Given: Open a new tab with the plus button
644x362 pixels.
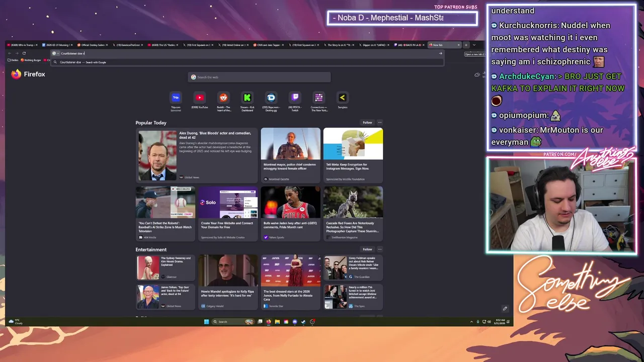Looking at the screenshot, I should pos(466,45).
